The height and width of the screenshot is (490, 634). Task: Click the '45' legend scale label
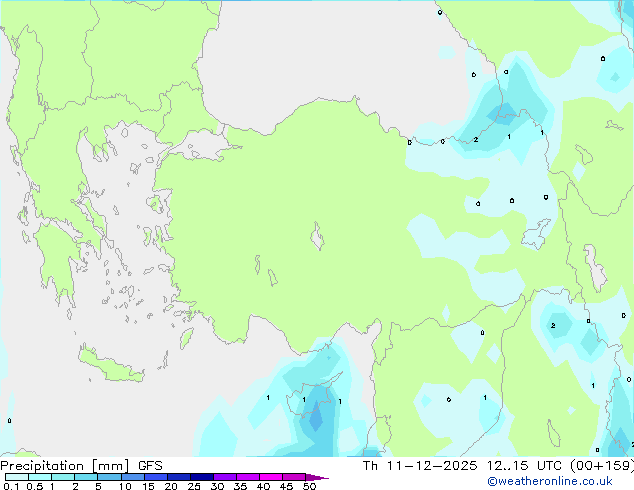point(286,486)
